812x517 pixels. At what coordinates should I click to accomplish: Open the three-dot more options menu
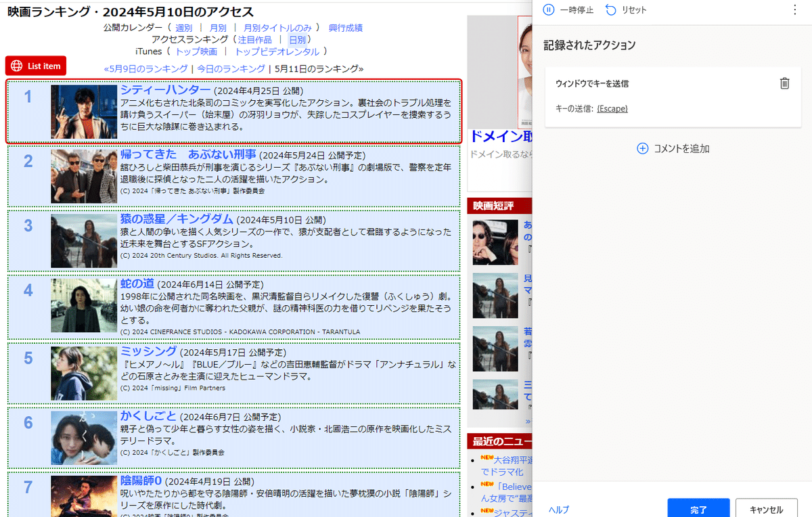[794, 9]
